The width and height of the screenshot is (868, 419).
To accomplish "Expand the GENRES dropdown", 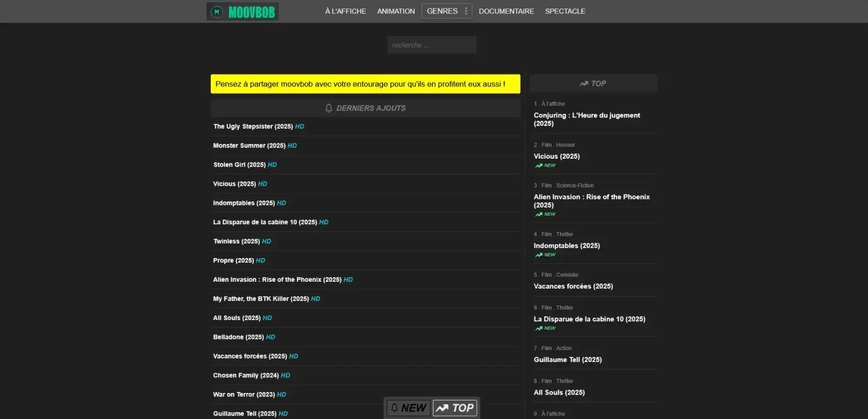I will click(446, 11).
